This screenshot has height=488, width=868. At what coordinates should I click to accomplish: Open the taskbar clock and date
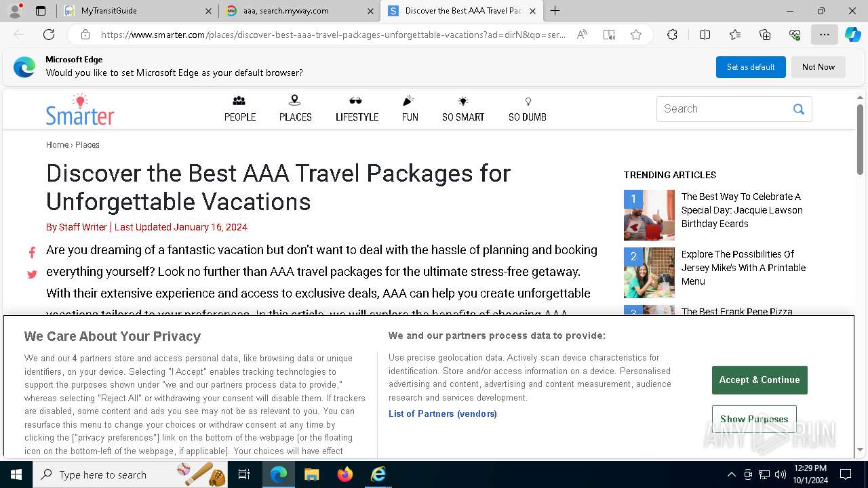point(810,474)
